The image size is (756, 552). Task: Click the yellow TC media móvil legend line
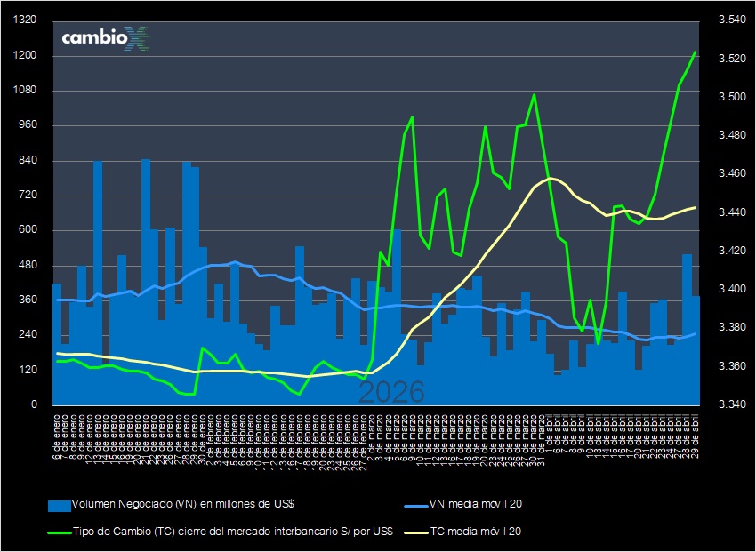point(415,532)
